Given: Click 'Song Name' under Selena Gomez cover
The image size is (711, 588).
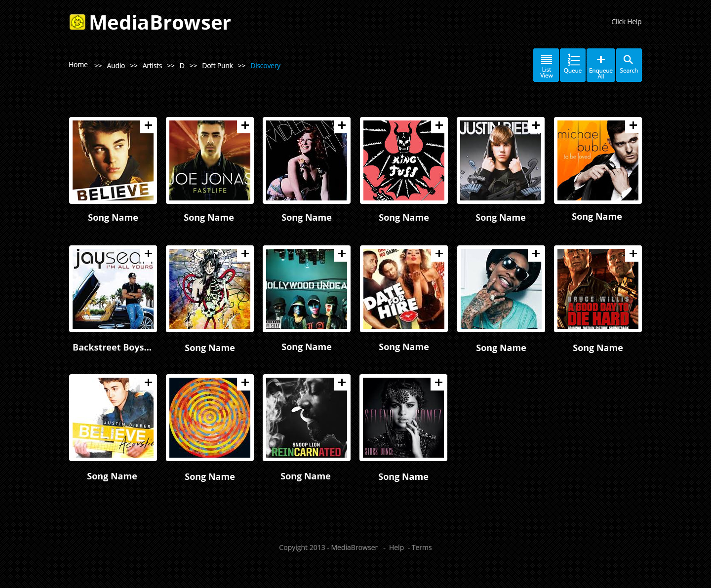Looking at the screenshot, I should (403, 477).
